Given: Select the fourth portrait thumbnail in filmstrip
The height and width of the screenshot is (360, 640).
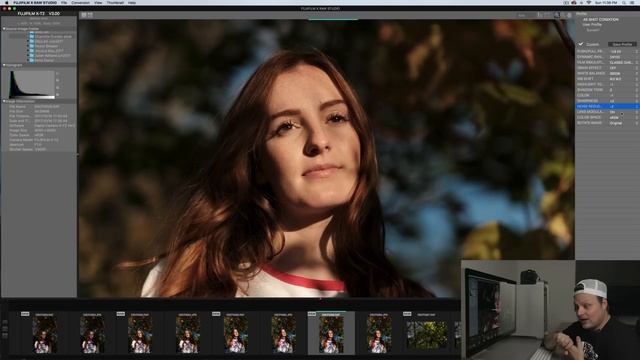Looking at the screenshot, I should pos(188,336).
